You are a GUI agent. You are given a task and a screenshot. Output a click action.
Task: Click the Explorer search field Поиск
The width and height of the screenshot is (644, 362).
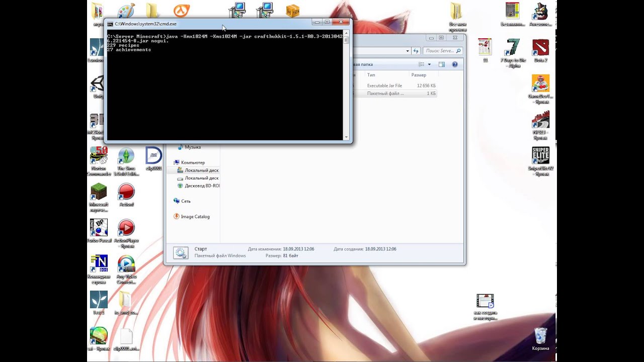point(442,51)
